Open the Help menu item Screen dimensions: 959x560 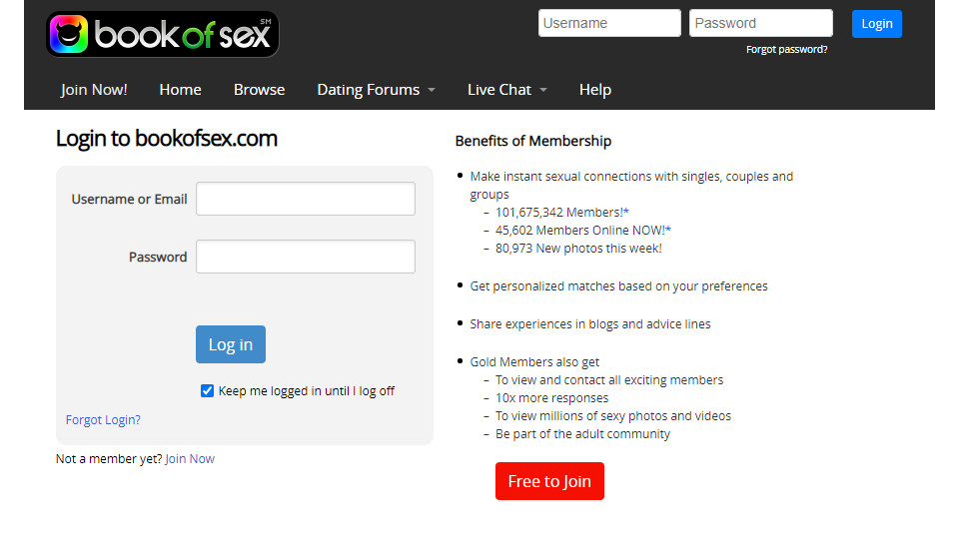click(594, 90)
